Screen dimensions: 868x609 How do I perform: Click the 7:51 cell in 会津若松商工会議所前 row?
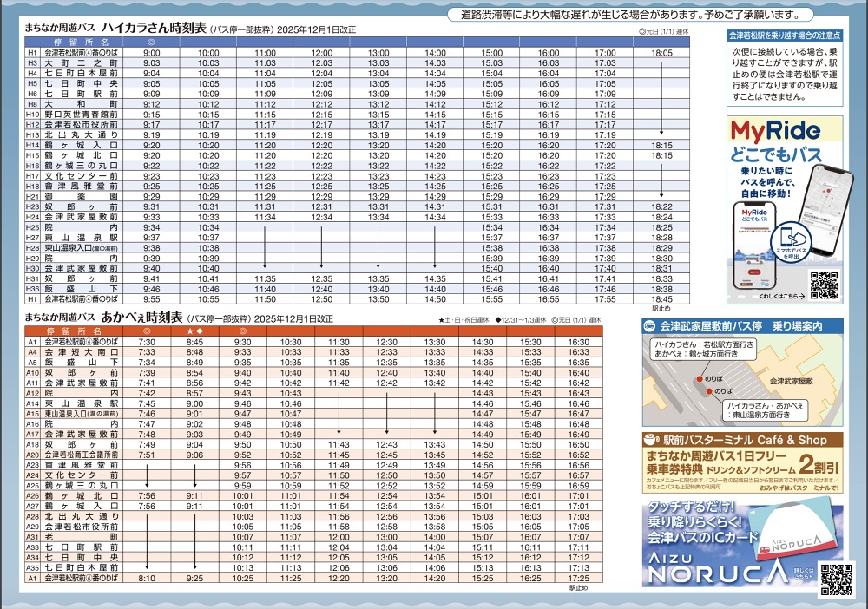pyautogui.click(x=147, y=455)
